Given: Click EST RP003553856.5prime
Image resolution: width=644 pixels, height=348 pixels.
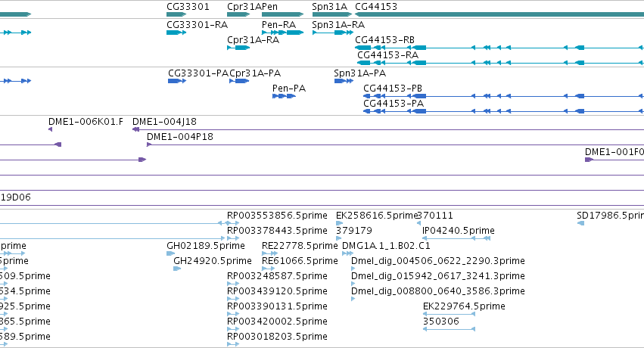Looking at the screenshot, I should click(277, 216).
